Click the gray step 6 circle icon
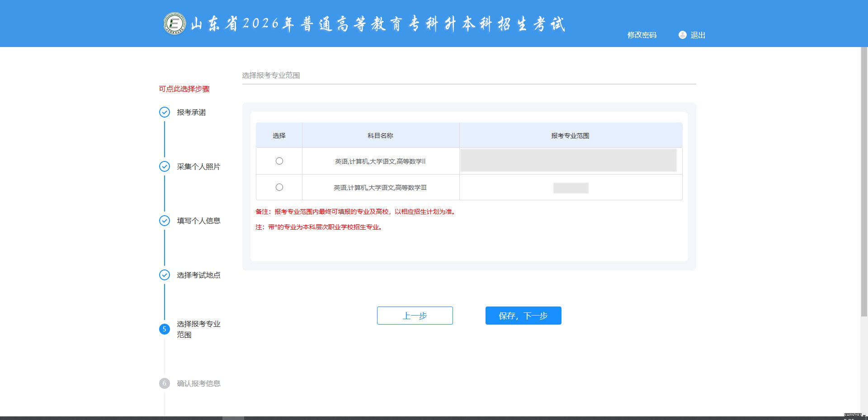 click(x=165, y=383)
